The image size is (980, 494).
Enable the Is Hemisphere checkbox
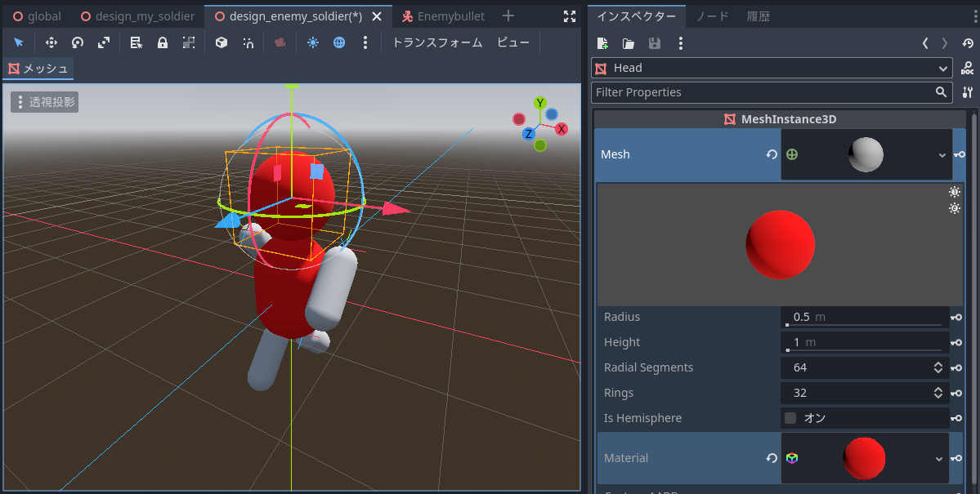pos(790,417)
